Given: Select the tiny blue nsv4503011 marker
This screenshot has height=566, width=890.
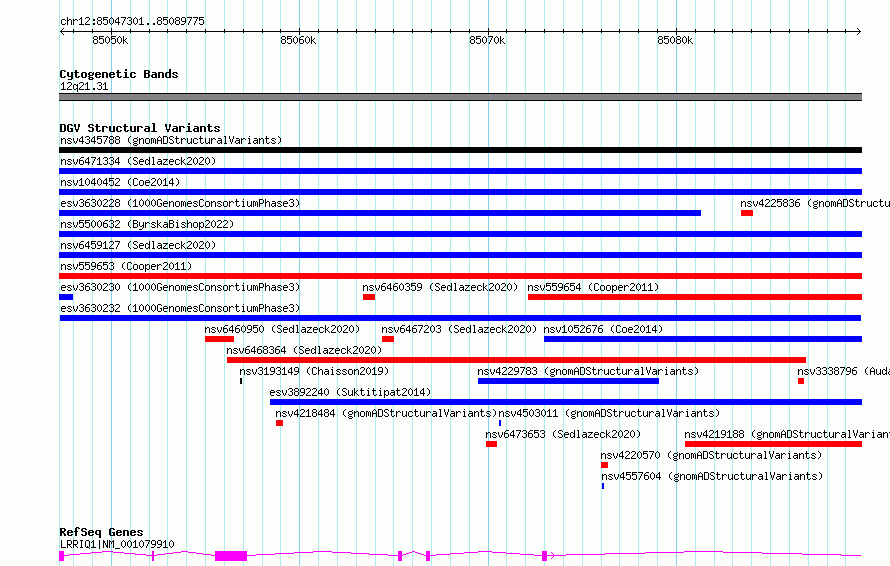Looking at the screenshot, I should click(500, 423).
